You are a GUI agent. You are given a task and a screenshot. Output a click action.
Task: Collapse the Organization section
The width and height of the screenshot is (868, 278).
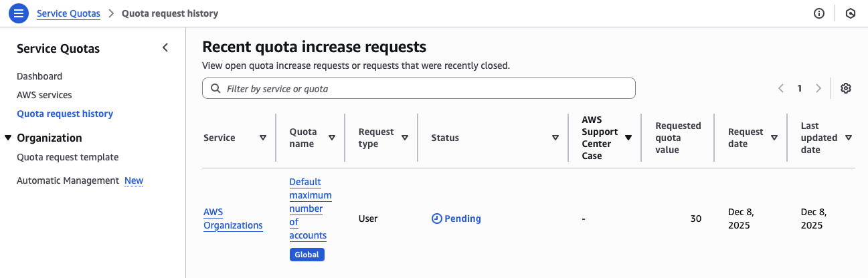coord(8,138)
